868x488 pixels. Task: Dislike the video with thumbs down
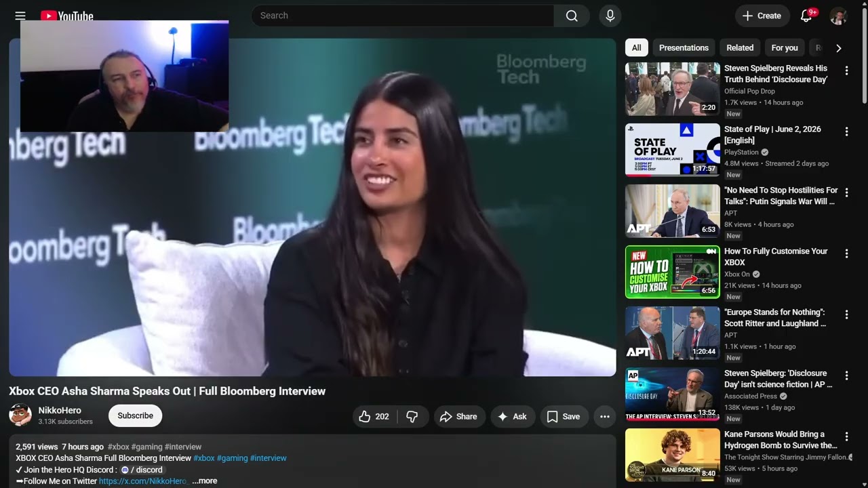[x=412, y=416]
